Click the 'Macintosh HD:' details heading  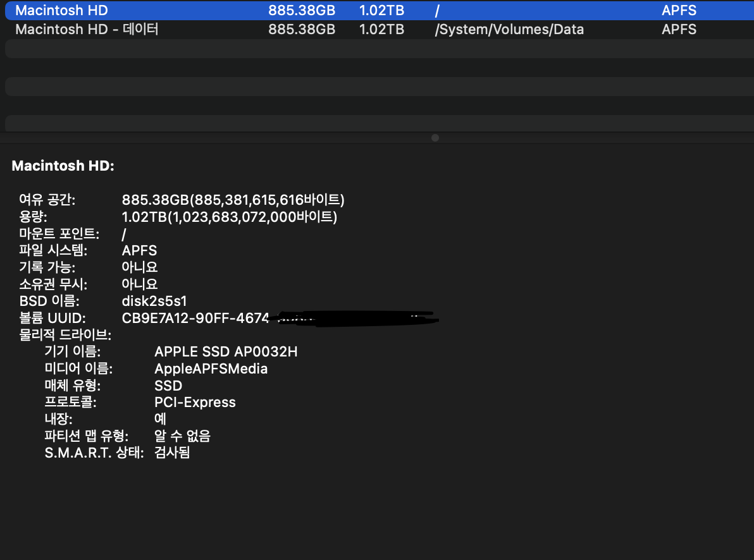63,166
